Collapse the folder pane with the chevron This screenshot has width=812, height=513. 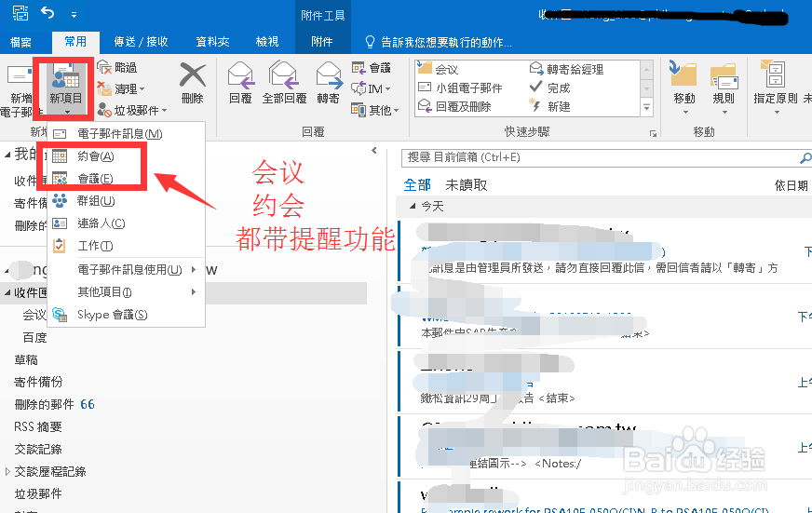pos(374,151)
